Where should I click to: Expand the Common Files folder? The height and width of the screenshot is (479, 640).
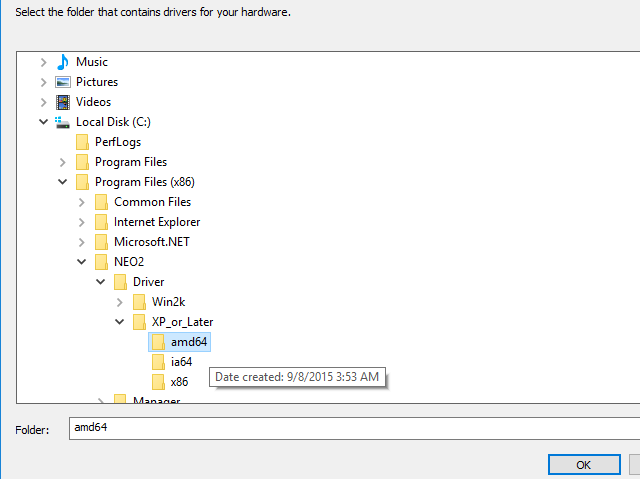pos(82,202)
